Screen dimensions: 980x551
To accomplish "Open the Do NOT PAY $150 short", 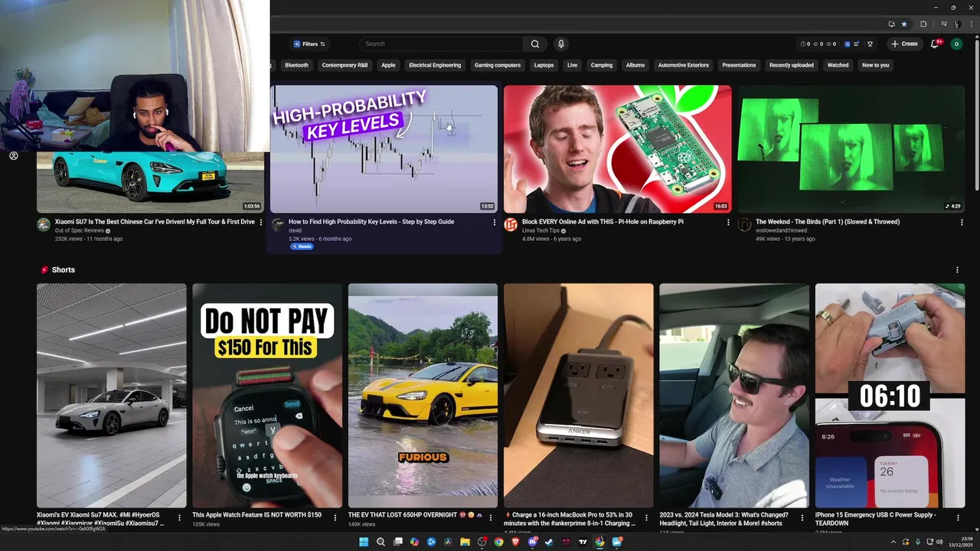I will [x=267, y=396].
